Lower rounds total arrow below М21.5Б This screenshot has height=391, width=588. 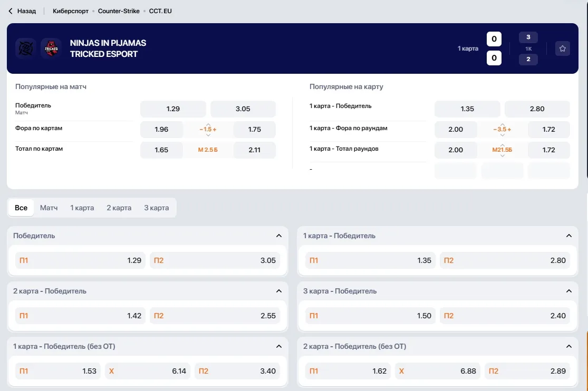[502, 155]
